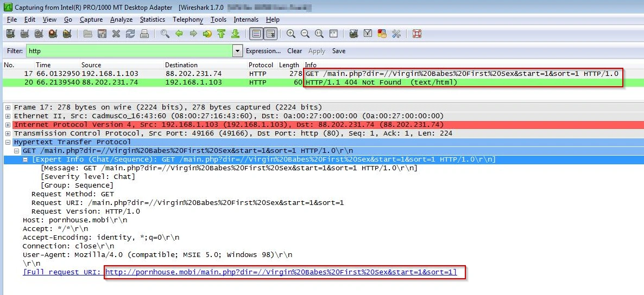644x295 pixels.
Task: Follow the Full request URI link
Action: pos(281,272)
